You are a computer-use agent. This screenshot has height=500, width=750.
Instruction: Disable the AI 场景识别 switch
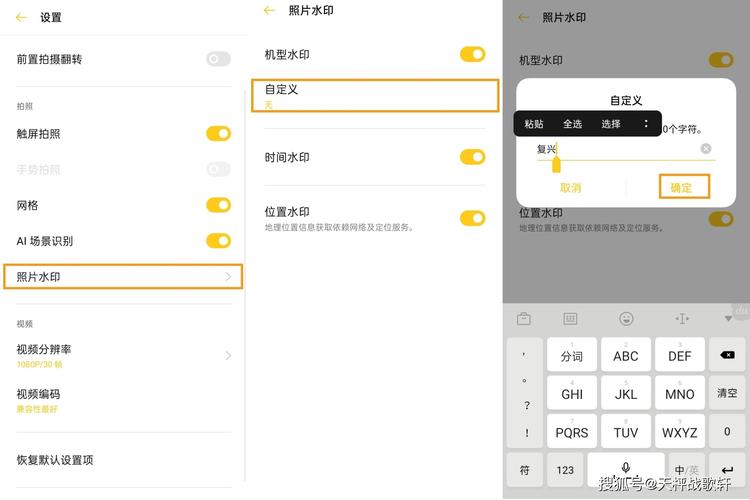218,240
